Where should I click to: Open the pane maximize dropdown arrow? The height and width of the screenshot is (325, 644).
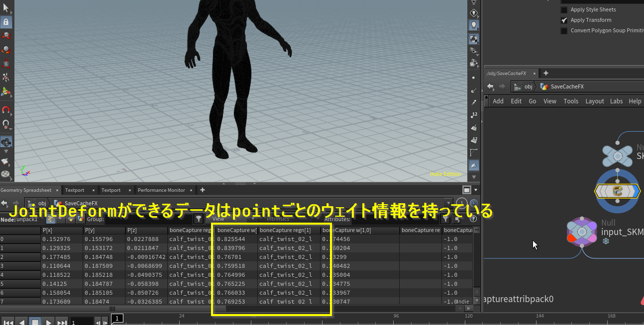coord(476,190)
